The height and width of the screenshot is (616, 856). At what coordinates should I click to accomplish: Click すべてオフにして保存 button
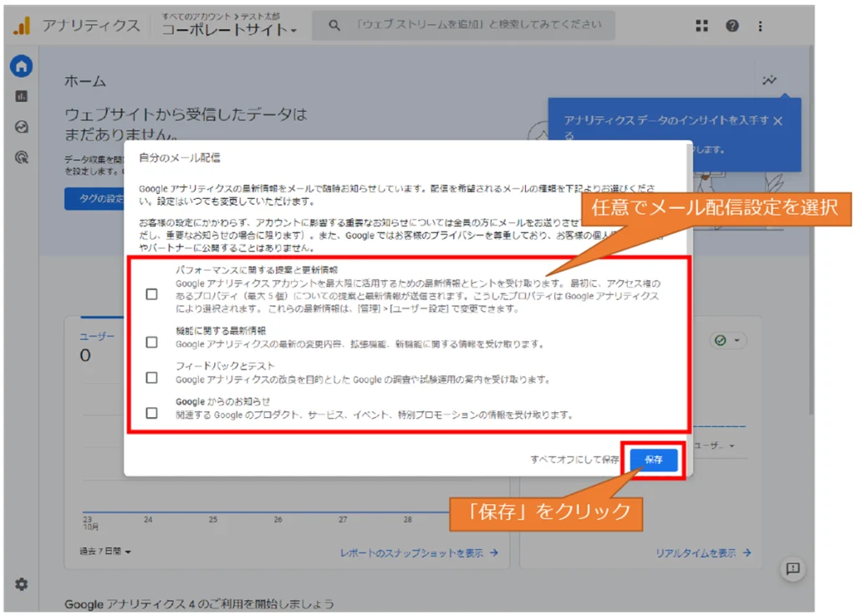point(574,460)
